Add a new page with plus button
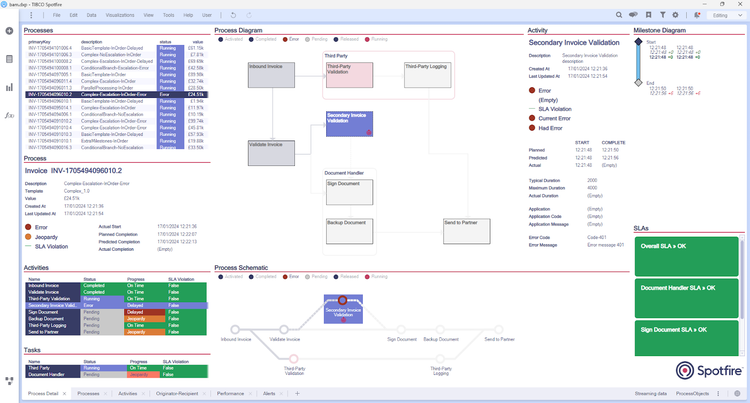 (x=297, y=393)
